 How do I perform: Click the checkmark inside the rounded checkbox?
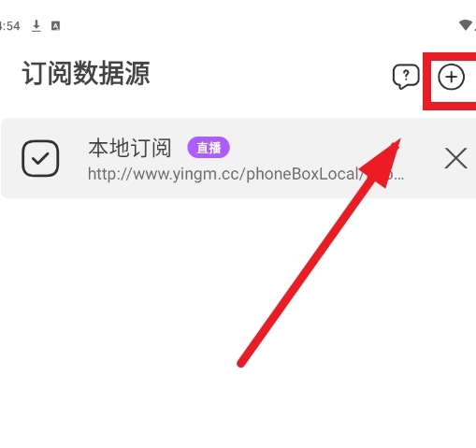click(40, 158)
